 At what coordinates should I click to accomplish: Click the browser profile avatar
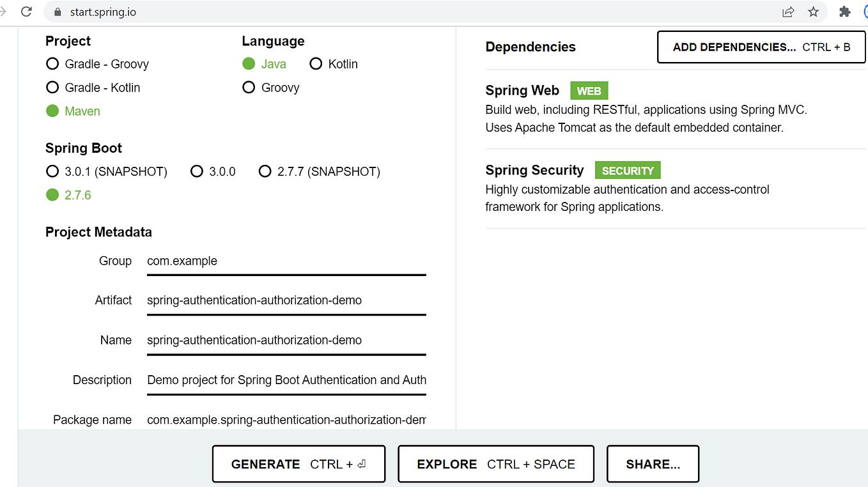(865, 12)
